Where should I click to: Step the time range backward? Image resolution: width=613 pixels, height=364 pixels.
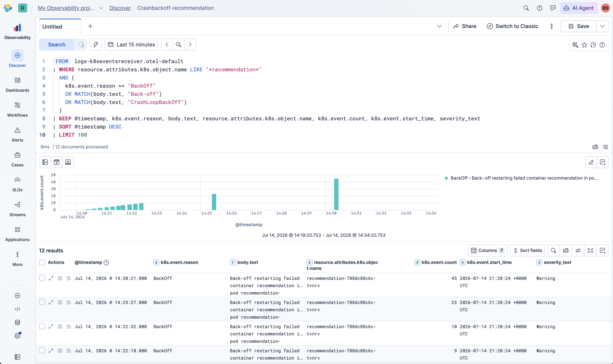[x=167, y=44]
